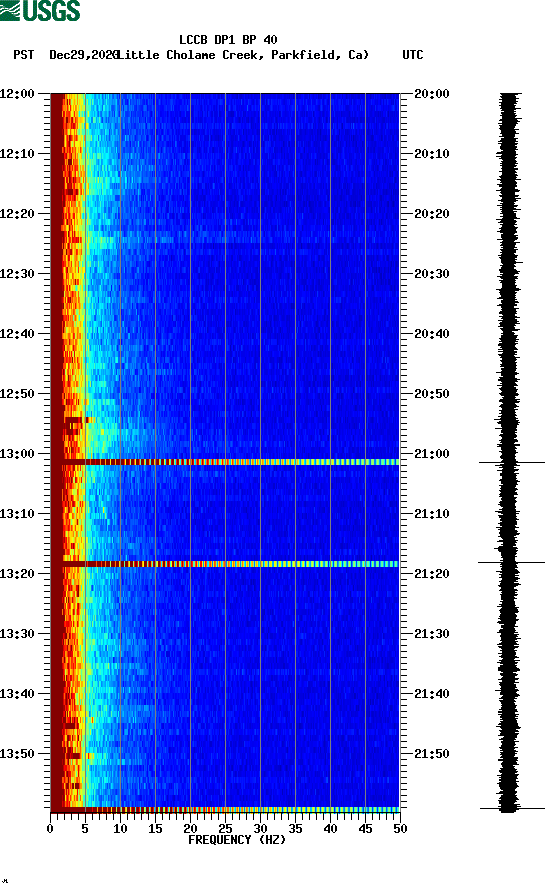Screen dimensions: 552x892
Task: Click the '20:20' UTC time label
Action: (x=432, y=214)
